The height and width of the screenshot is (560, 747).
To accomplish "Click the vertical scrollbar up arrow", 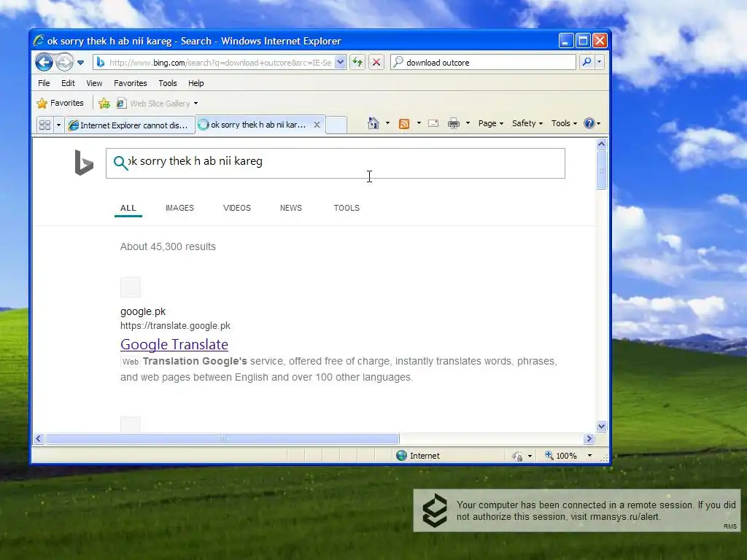I will (601, 144).
